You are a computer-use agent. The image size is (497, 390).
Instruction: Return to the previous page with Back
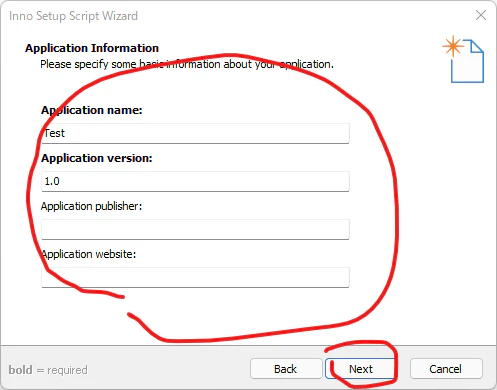[286, 369]
